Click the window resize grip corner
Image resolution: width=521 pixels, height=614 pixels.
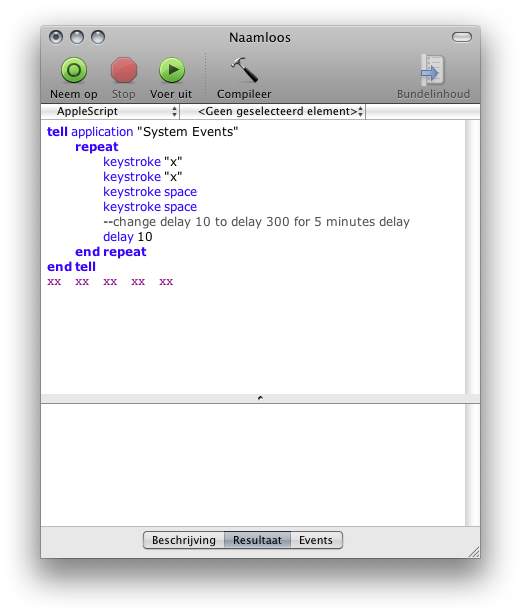pyautogui.click(x=474, y=552)
